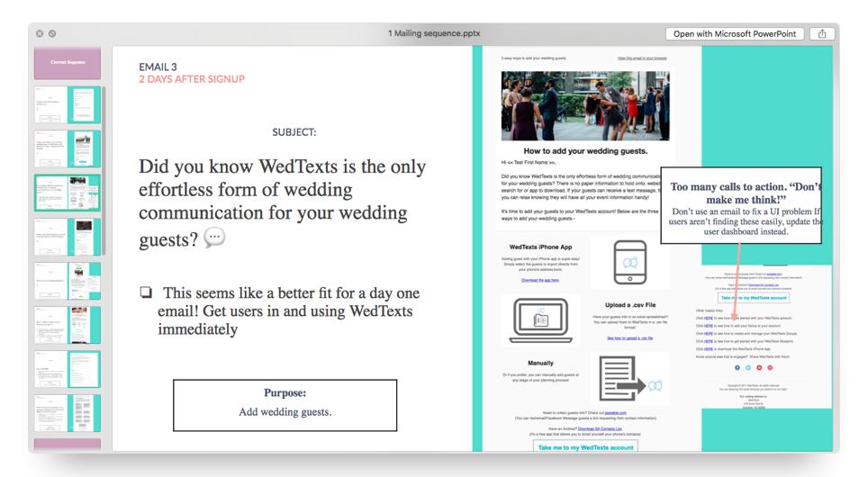Viewport: 868px width, 477px height.
Task: Open the file with Microsoft PowerPoint
Action: tap(735, 34)
